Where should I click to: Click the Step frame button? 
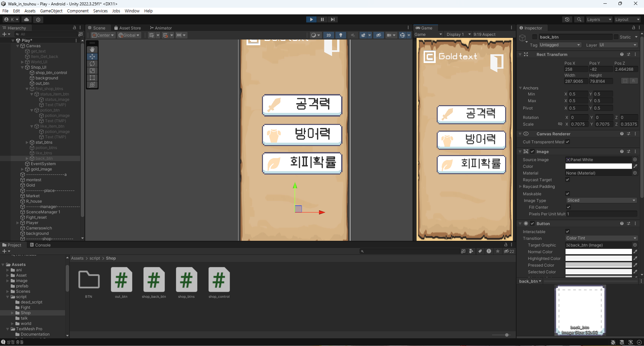(x=332, y=19)
